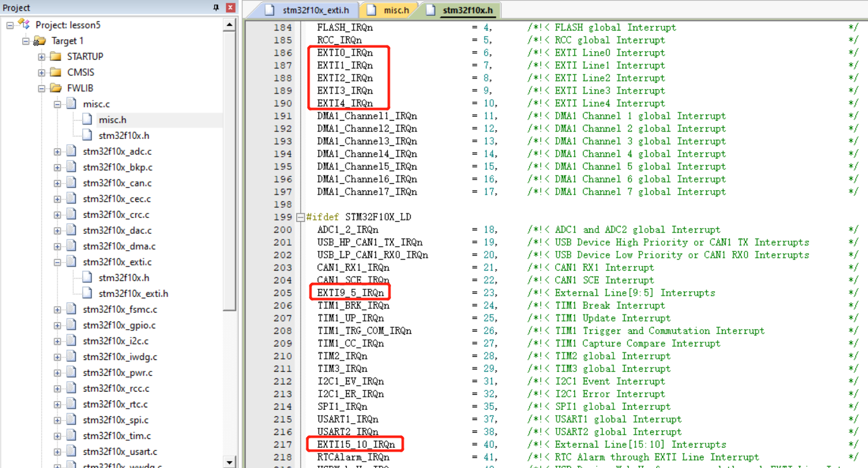Click the stm32f10x_exti.h file icon in tree

[87, 294]
